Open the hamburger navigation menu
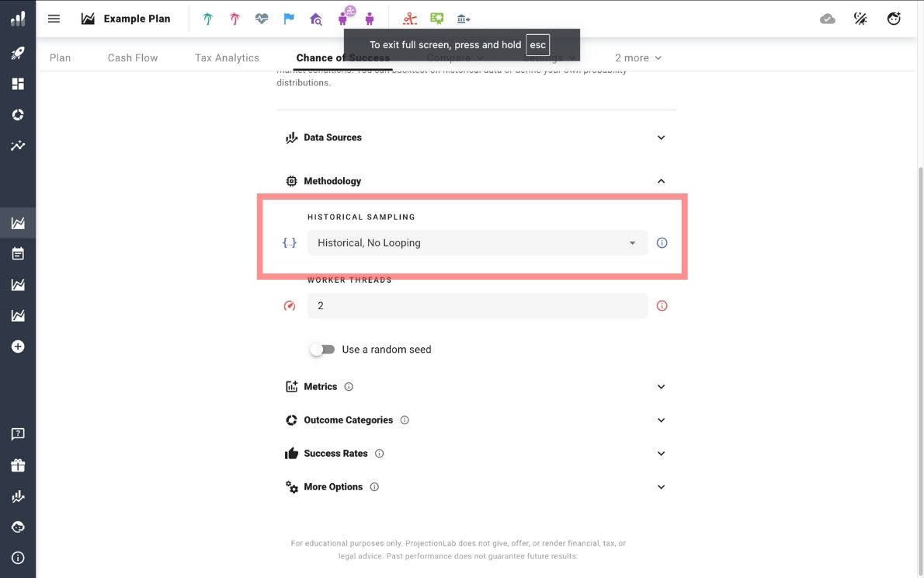 click(x=54, y=19)
